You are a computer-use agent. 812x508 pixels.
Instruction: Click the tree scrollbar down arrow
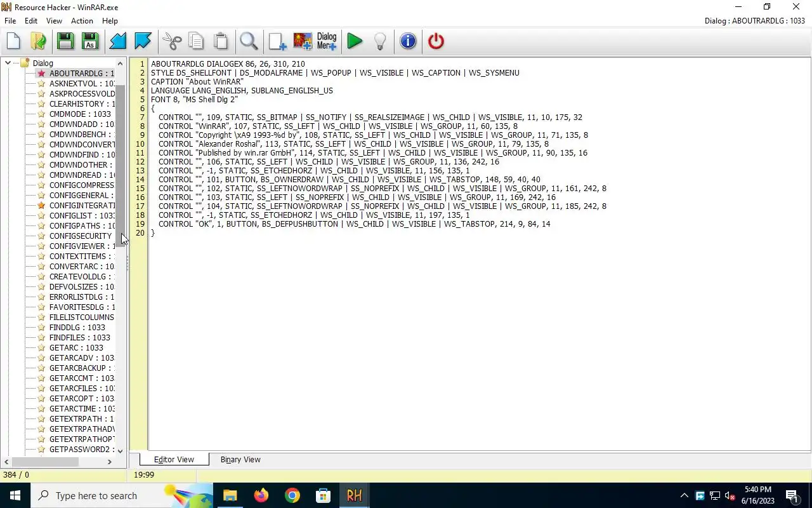pyautogui.click(x=121, y=451)
